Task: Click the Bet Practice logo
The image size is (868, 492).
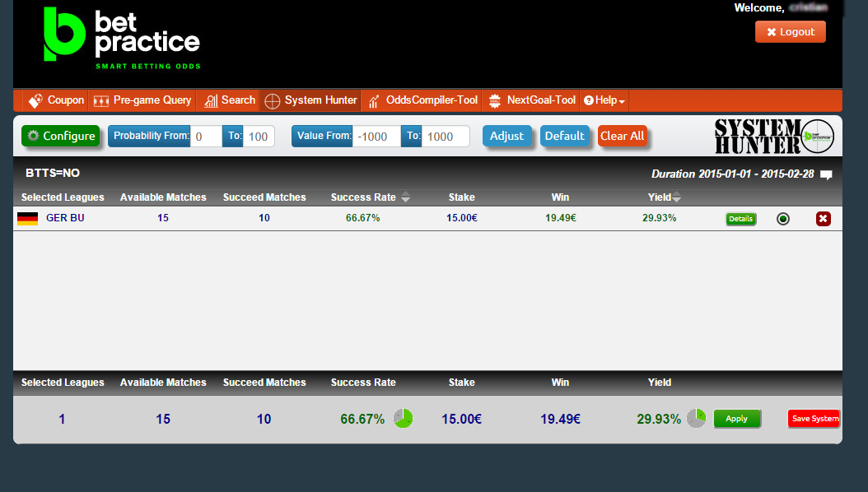Action: pos(122,38)
